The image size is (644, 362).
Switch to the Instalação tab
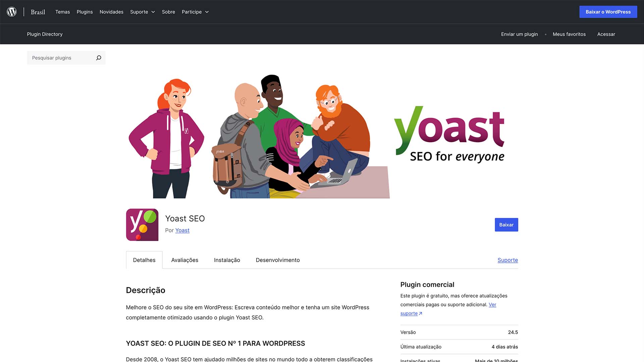click(227, 260)
